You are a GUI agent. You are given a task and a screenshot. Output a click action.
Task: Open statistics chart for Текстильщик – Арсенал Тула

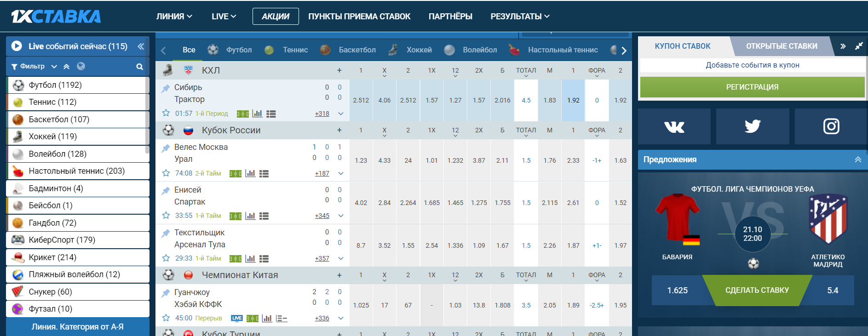pyautogui.click(x=250, y=258)
